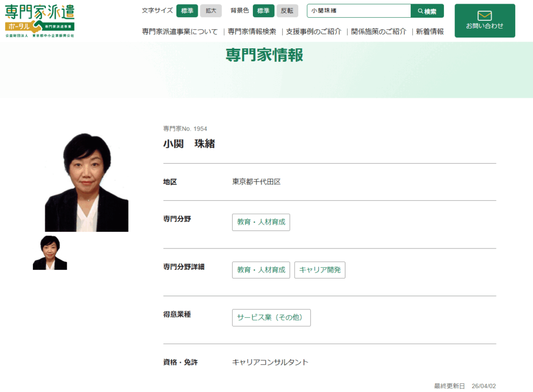This screenshot has width=533, height=392.
Task: Select the small profile thumbnail photo
Action: pos(50,253)
